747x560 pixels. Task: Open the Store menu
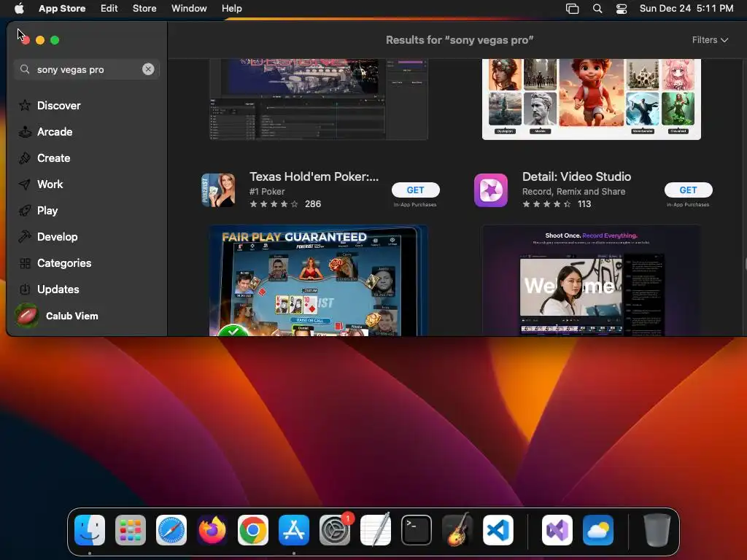tap(144, 9)
